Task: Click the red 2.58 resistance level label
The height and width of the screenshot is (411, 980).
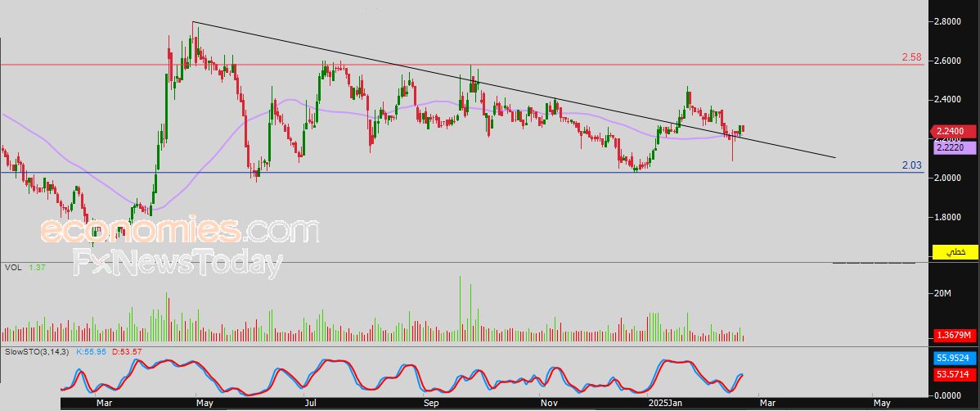Action: click(911, 57)
